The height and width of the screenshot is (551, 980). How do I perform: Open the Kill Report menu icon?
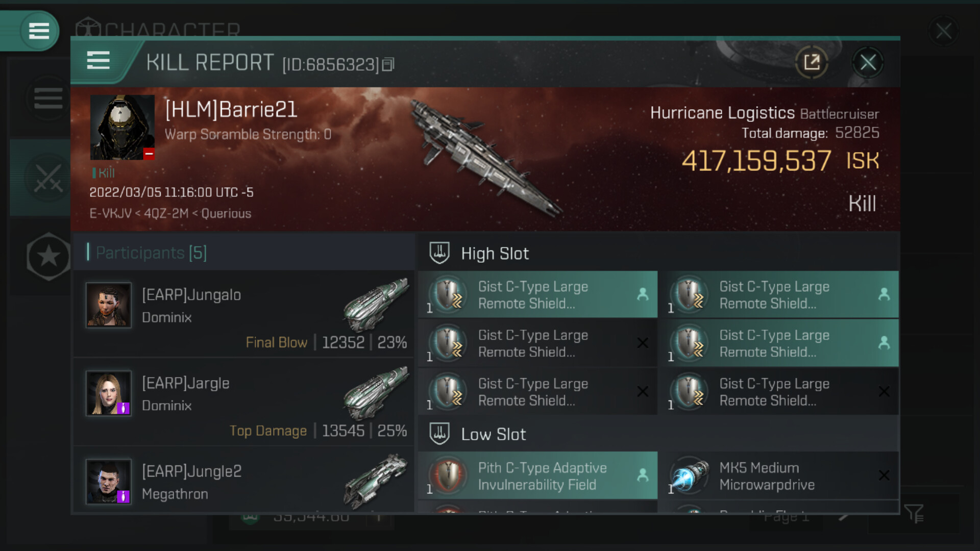[x=98, y=60]
